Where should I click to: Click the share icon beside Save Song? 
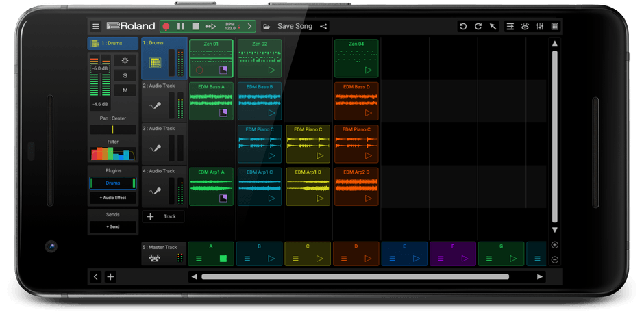pyautogui.click(x=324, y=27)
